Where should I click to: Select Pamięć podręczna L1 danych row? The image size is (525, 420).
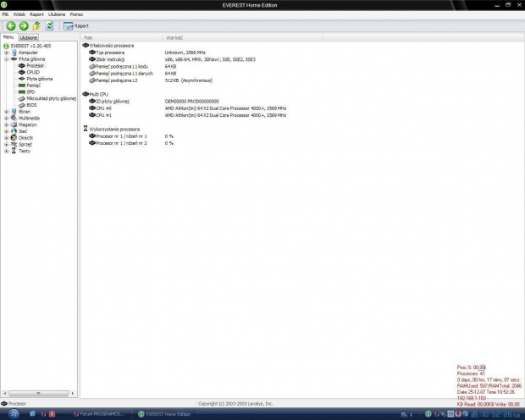[x=133, y=74]
